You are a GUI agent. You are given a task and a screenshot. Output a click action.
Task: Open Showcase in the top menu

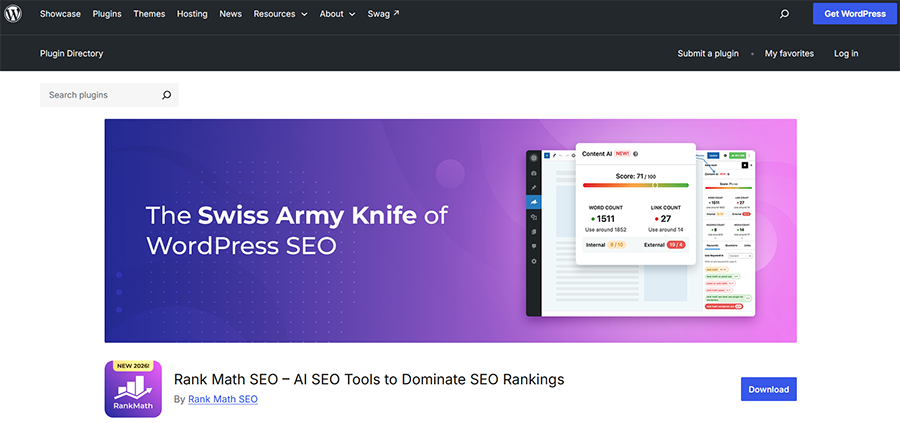[x=60, y=14]
